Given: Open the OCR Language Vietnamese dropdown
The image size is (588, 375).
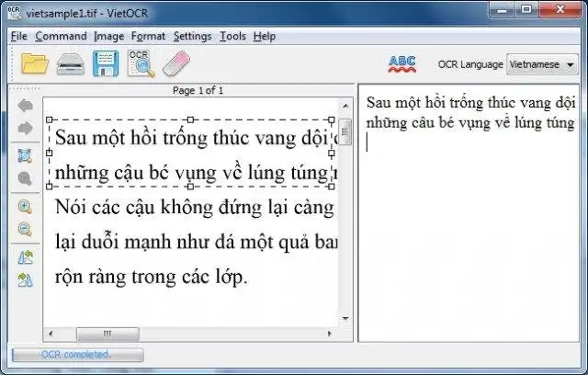Looking at the screenshot, I should pos(542,64).
